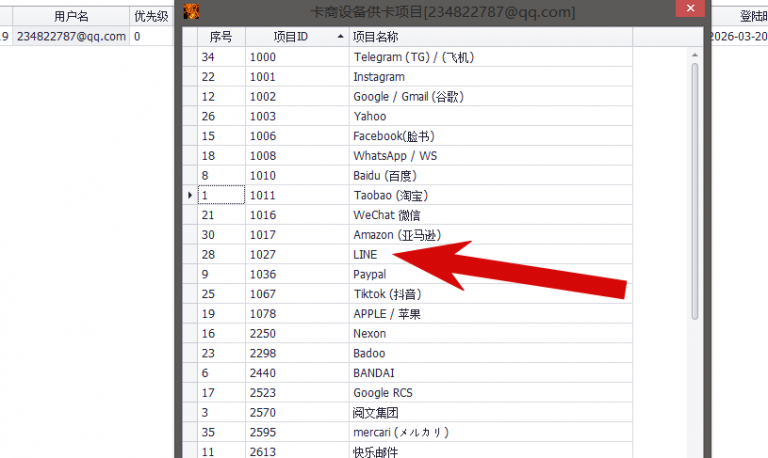Click the current-row indicator on the Taobao row

190,195
